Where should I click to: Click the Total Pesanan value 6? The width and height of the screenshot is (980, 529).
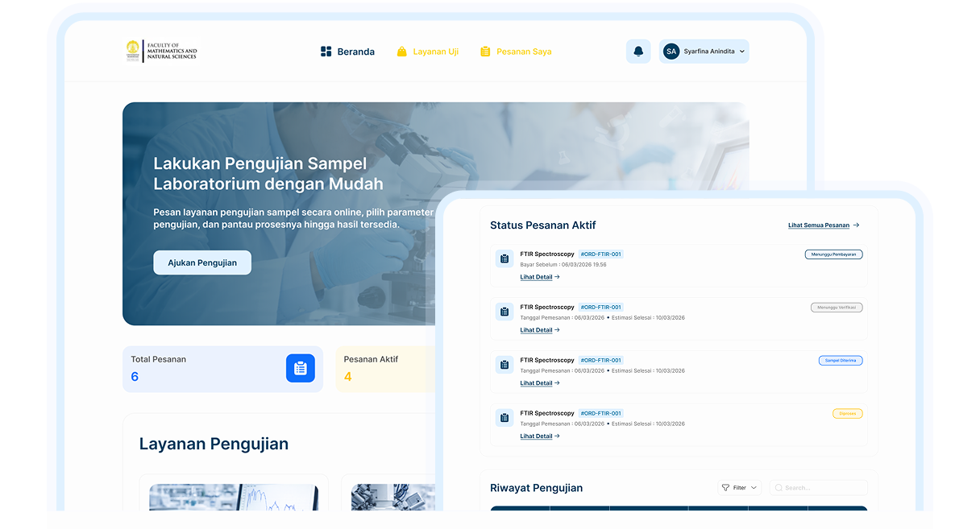(x=135, y=377)
